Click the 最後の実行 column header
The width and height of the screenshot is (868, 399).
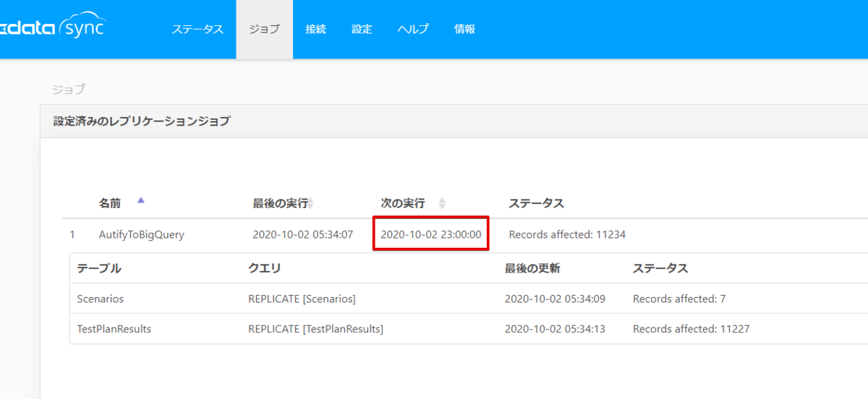tap(280, 203)
